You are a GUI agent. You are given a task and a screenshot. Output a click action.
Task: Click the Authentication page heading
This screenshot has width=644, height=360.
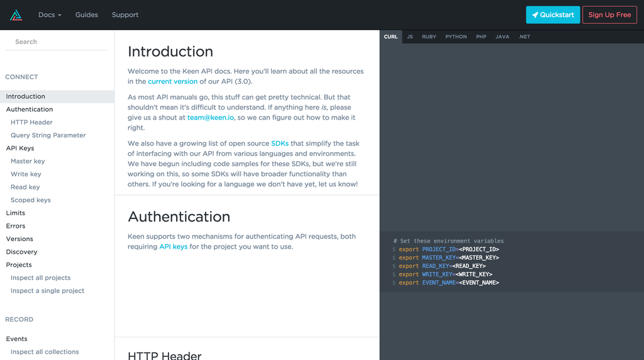(x=179, y=217)
